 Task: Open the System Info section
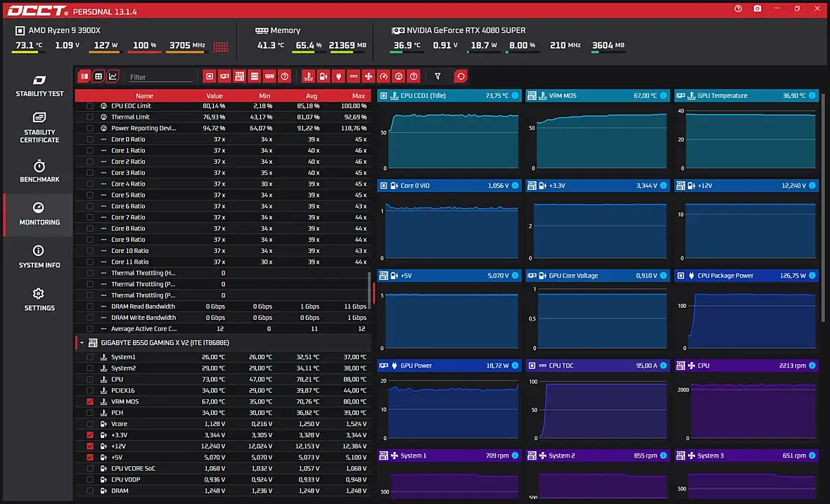click(x=39, y=257)
